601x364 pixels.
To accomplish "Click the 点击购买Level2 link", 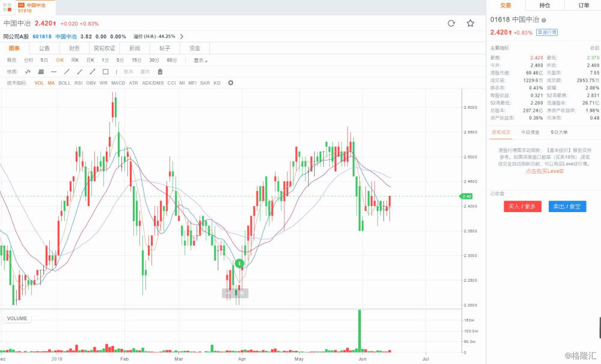I will pos(545,171).
